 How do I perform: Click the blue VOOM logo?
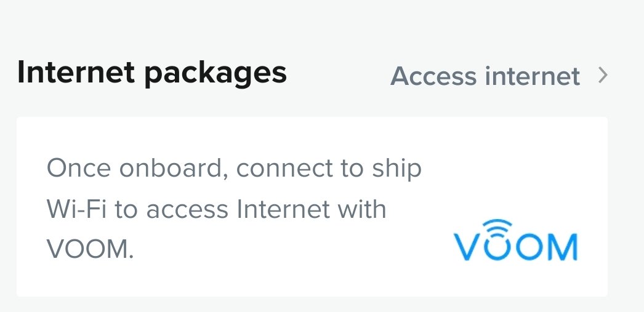coord(515,240)
